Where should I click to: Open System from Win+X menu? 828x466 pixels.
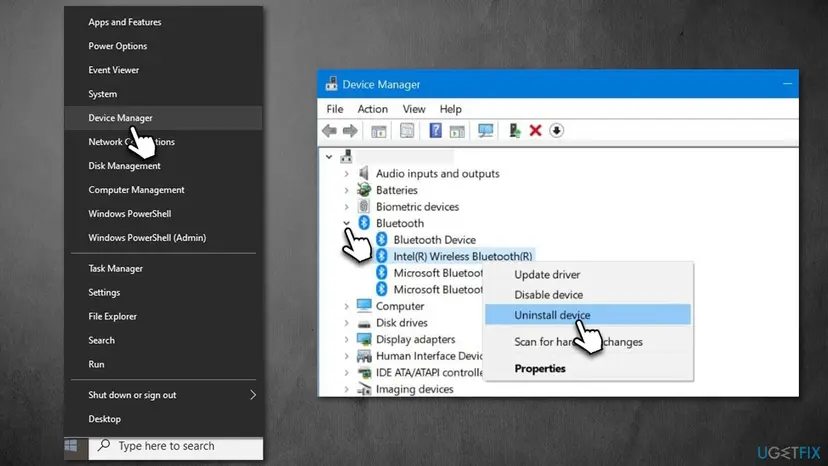(164, 94)
